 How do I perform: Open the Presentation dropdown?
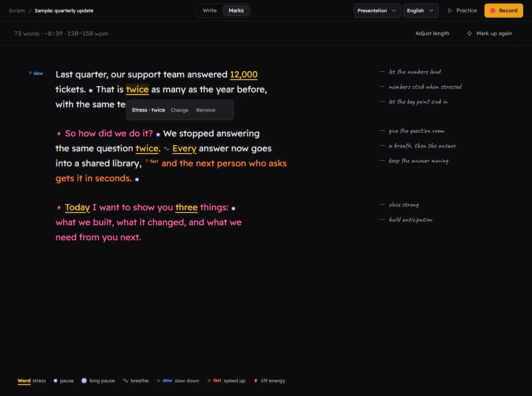377,11
